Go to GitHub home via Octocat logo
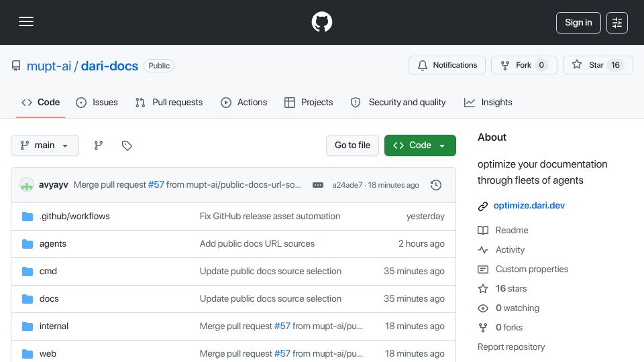The image size is (644, 362). tap(321, 21)
